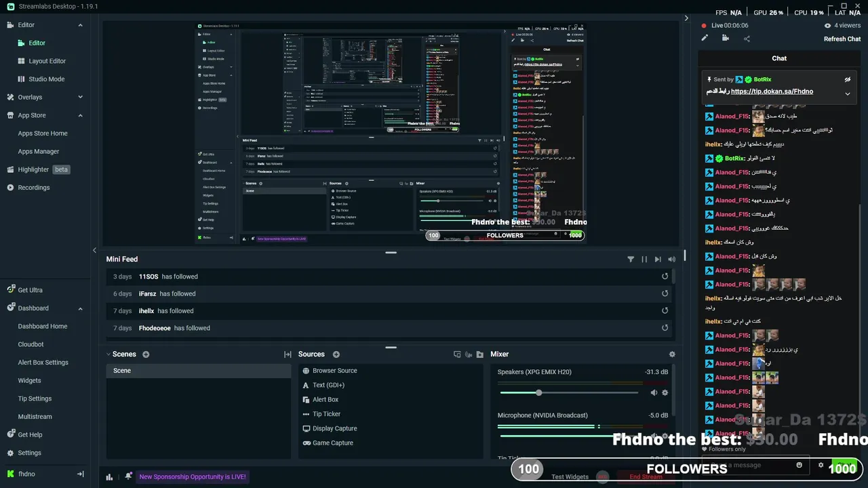The width and height of the screenshot is (868, 488).
Task: Add a new source
Action: (336, 354)
